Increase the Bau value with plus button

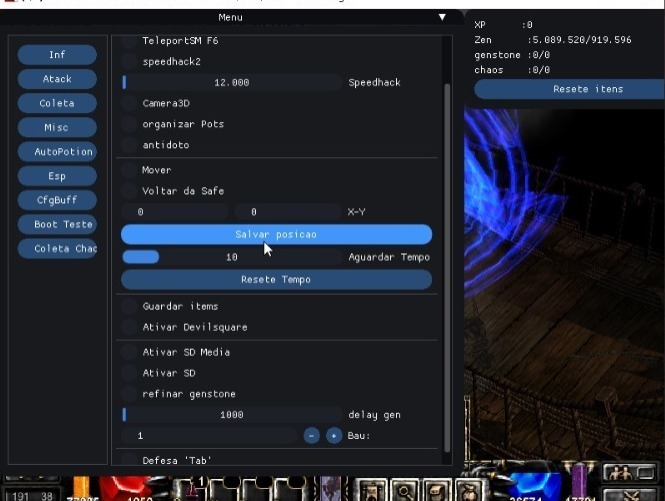334,436
